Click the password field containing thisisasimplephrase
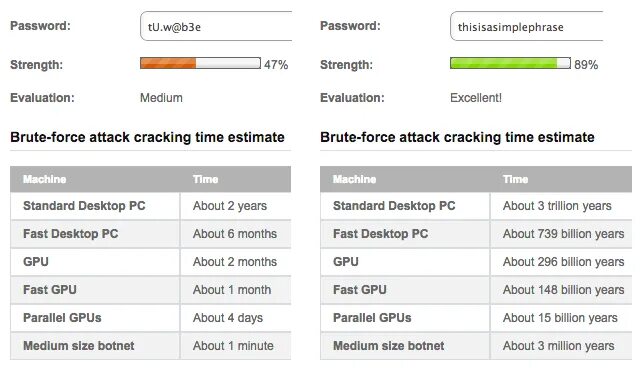 click(x=527, y=26)
